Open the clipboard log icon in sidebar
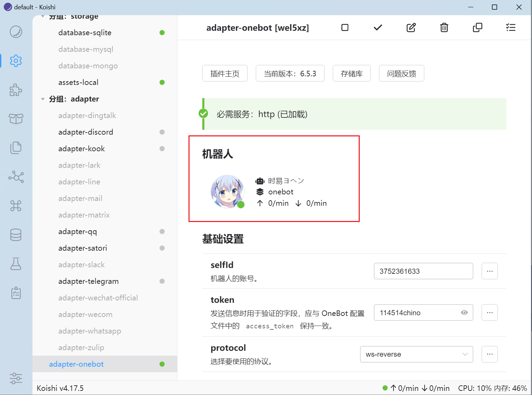Viewport: 532px width, 395px height. point(16,293)
